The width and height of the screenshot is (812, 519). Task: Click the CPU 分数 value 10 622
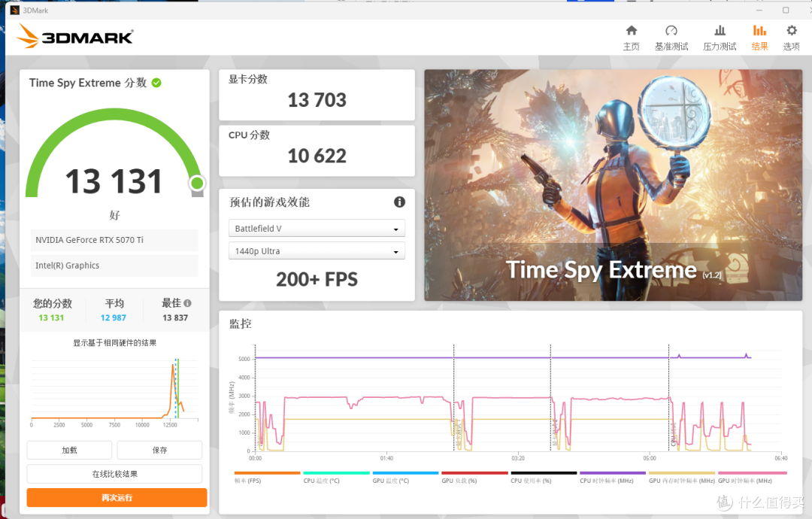click(x=317, y=156)
